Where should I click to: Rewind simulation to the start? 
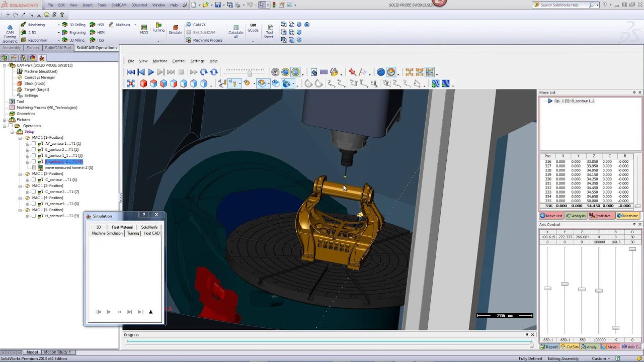(x=131, y=72)
